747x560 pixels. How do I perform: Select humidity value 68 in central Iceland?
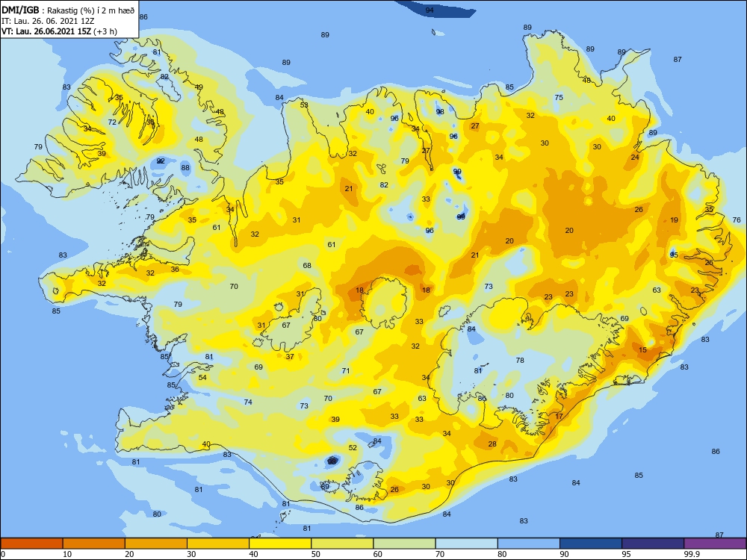pyautogui.click(x=307, y=265)
